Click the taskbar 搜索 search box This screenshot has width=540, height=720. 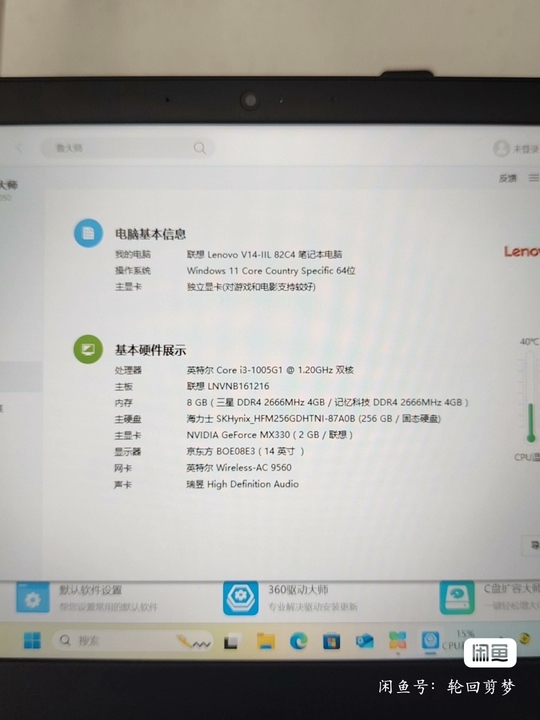tap(133, 640)
